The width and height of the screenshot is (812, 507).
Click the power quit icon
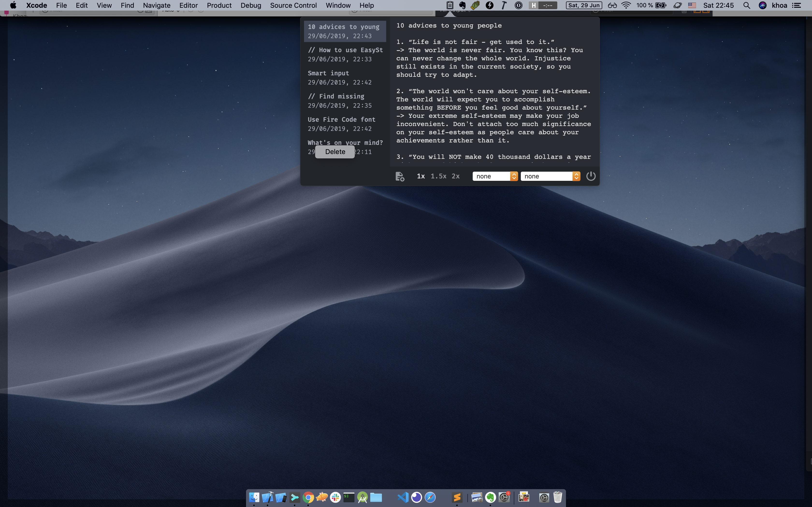tap(591, 176)
